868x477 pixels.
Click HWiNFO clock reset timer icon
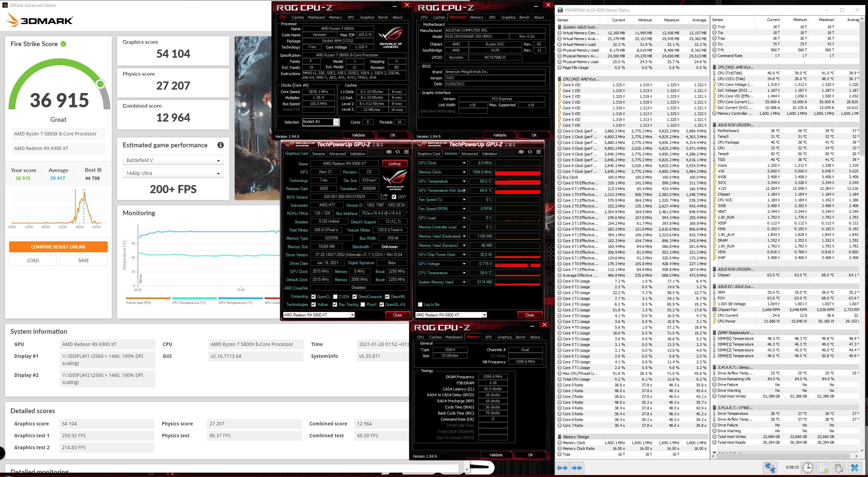(808, 467)
